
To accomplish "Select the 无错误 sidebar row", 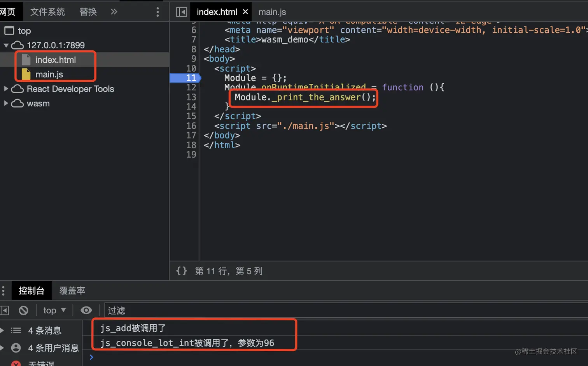I will 41,364.
